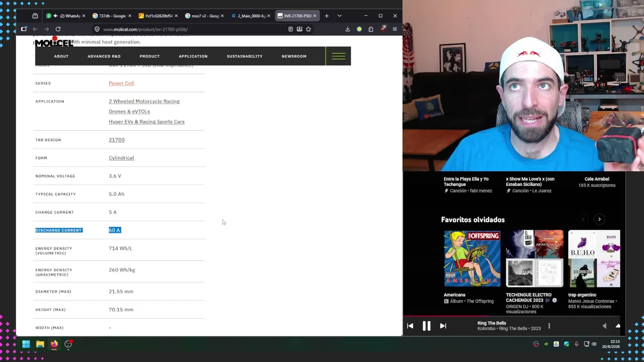644x362 pixels.
Task: Open the browser extensions puzzle icon
Action: click(x=371, y=29)
